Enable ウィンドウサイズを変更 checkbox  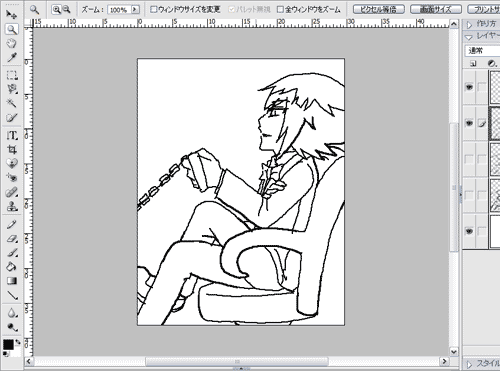153,9
